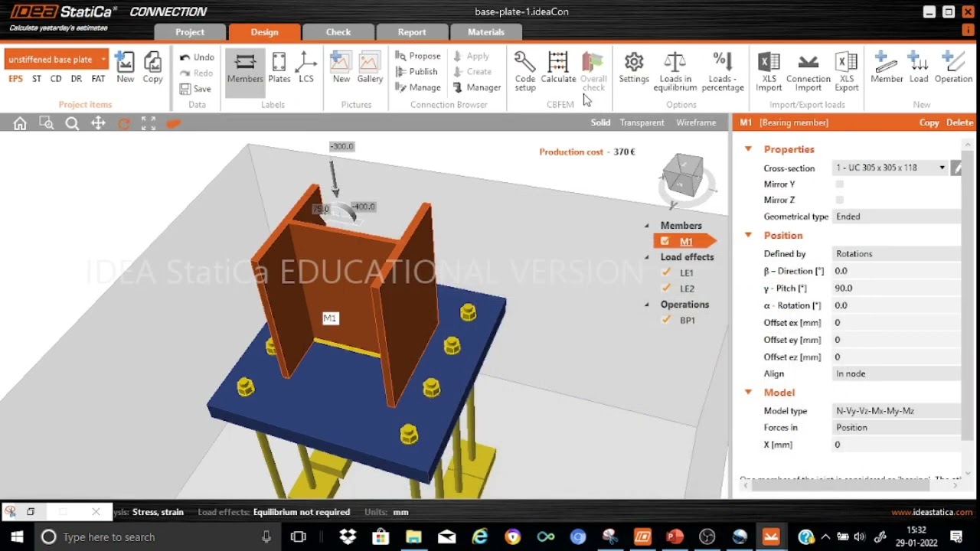Toggle LCS axes display
The width and height of the screenshot is (980, 551).
pos(306,67)
